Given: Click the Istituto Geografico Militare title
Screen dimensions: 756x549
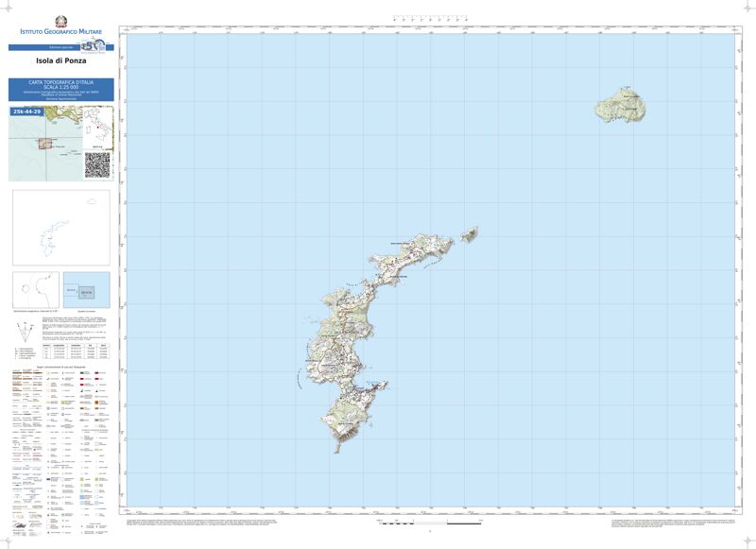Looking at the screenshot, I should (61, 34).
